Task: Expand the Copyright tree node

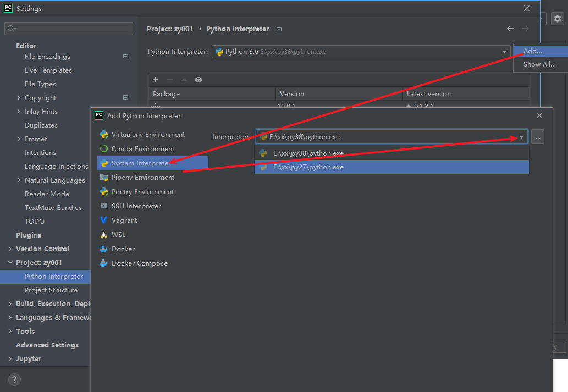Action: [x=19, y=97]
